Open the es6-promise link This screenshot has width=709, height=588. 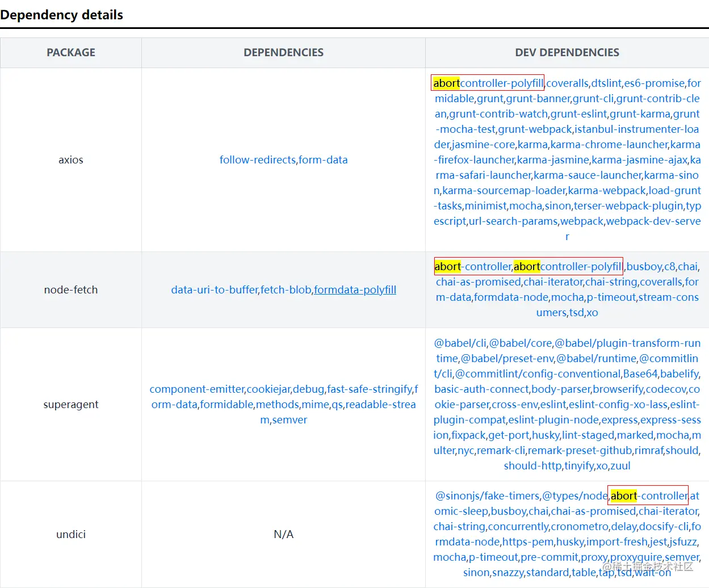pyautogui.click(x=655, y=83)
